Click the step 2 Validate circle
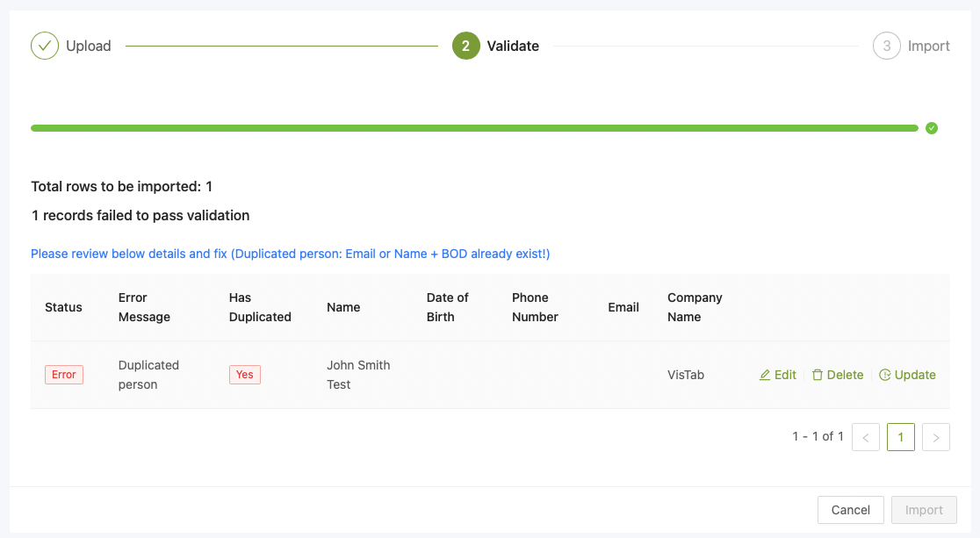 [466, 46]
